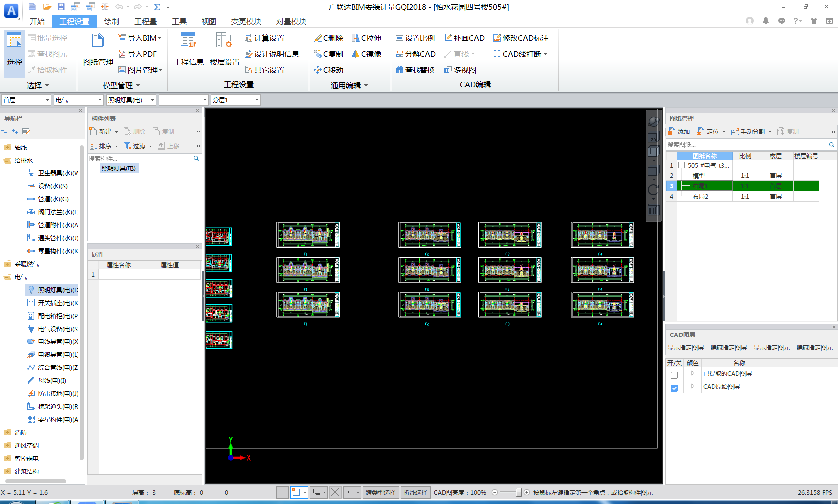The width and height of the screenshot is (838, 504).
Task: Expand the 图片管理 dropdown
Action: coord(161,70)
